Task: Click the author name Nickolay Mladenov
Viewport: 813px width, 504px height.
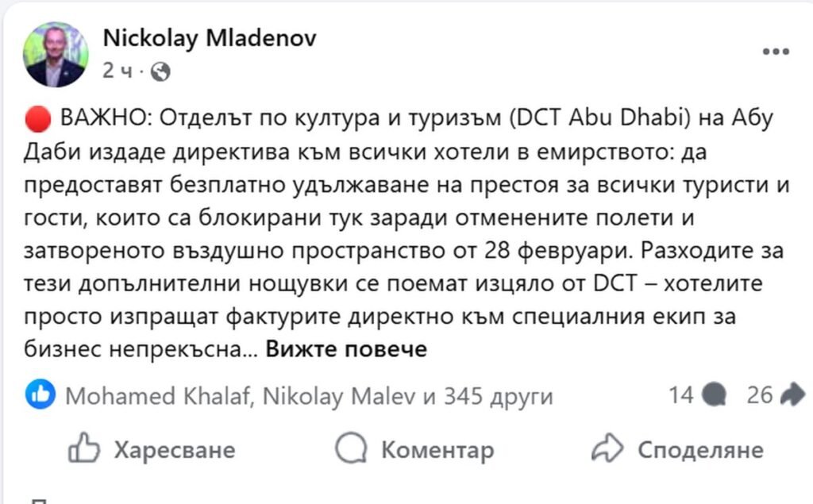Action: pyautogui.click(x=210, y=39)
